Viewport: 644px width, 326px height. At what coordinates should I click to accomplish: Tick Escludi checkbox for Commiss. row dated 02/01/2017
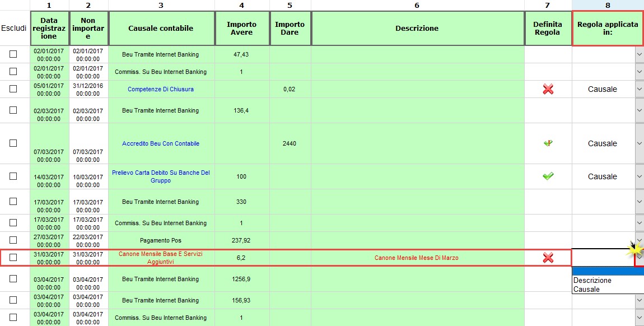tap(13, 72)
